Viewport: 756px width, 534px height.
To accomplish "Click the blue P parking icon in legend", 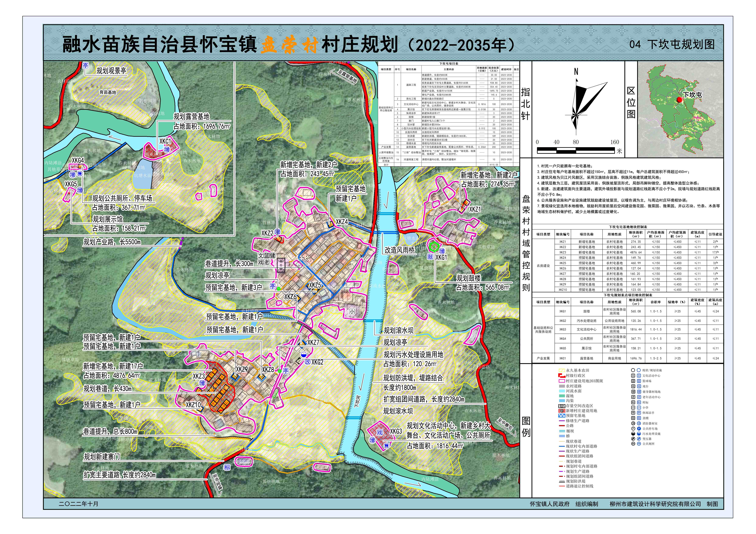I will 639,429.
